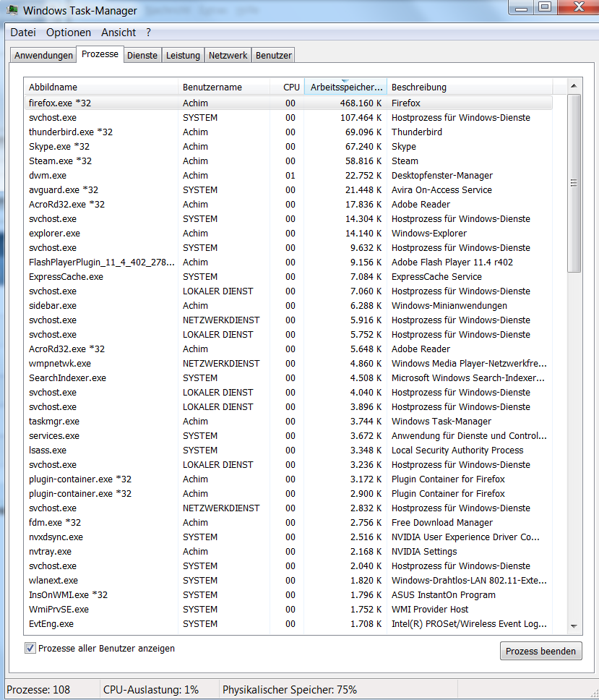The height and width of the screenshot is (700, 599).
Task: Select the Steam.exe *32 process
Action: click(288, 161)
